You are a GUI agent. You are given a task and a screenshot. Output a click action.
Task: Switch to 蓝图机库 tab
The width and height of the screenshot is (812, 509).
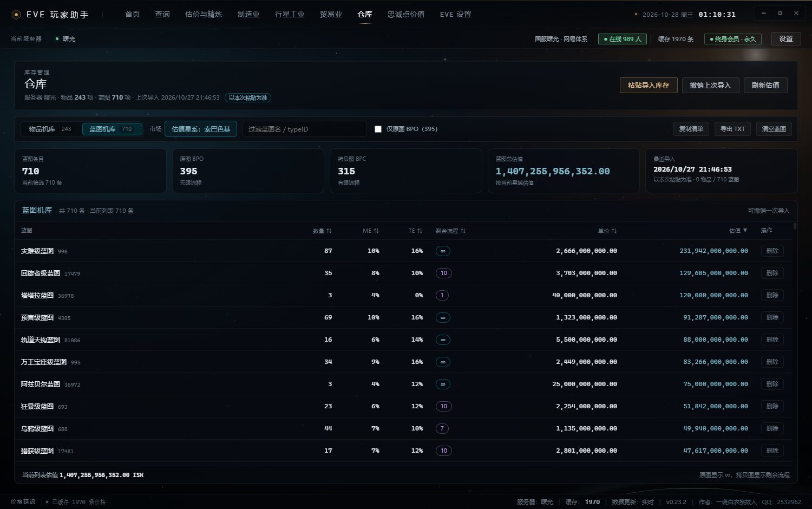coord(112,129)
